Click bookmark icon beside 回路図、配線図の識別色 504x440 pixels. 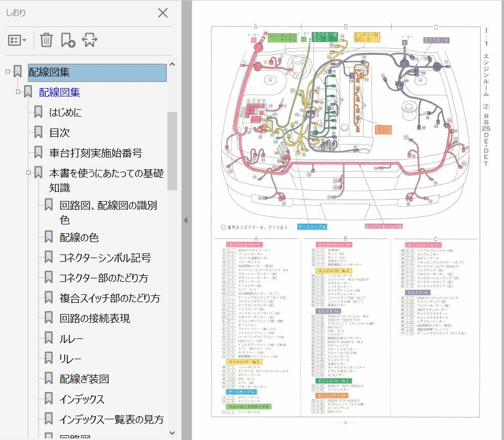click(x=49, y=205)
